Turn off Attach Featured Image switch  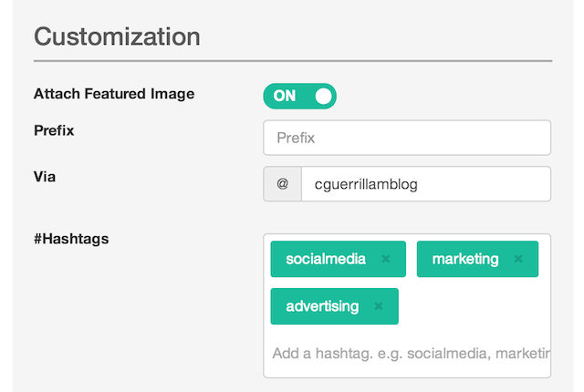point(299,96)
